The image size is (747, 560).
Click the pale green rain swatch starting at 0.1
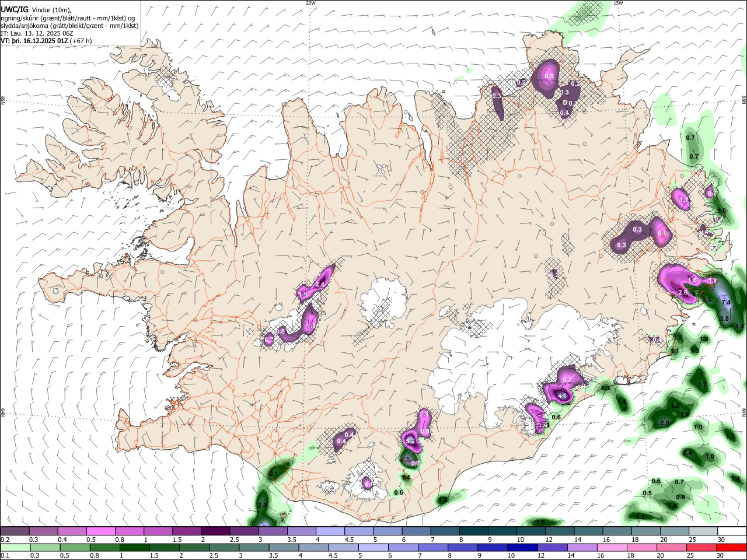coord(15,547)
